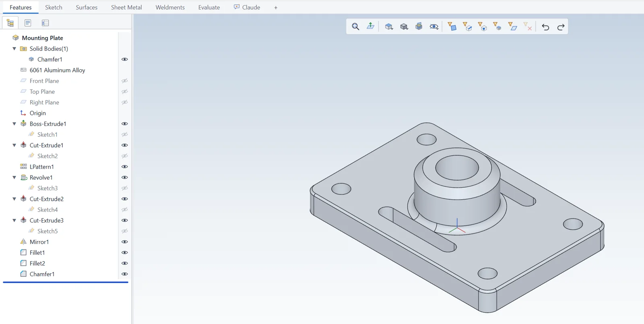Select the 6061 Aluminum Alloy material entry

[x=58, y=70]
